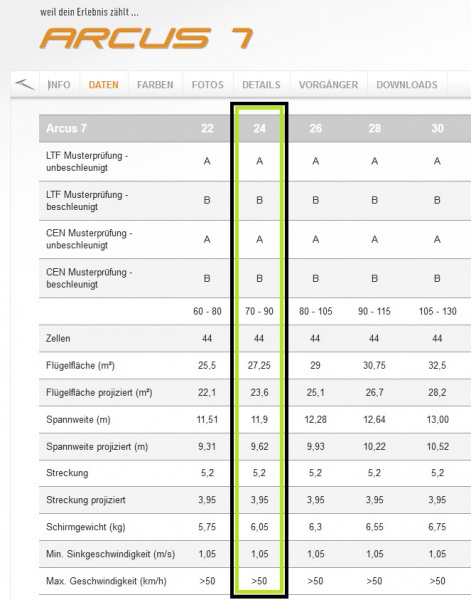Click wing area value '30,75'

click(374, 365)
